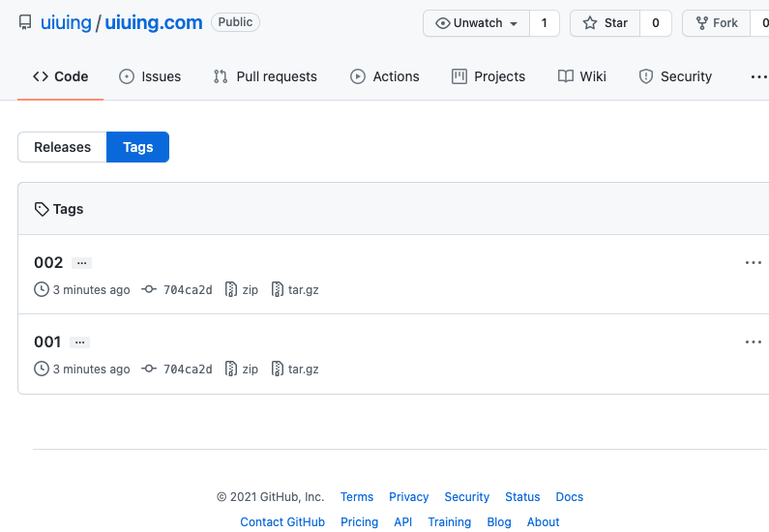Click the repository book icon beside uiuing

point(25,22)
